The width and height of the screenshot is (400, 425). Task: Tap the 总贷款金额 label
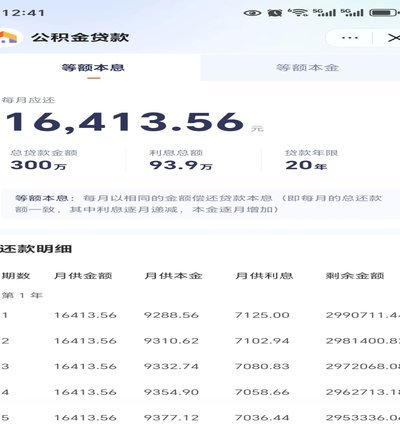click(44, 153)
